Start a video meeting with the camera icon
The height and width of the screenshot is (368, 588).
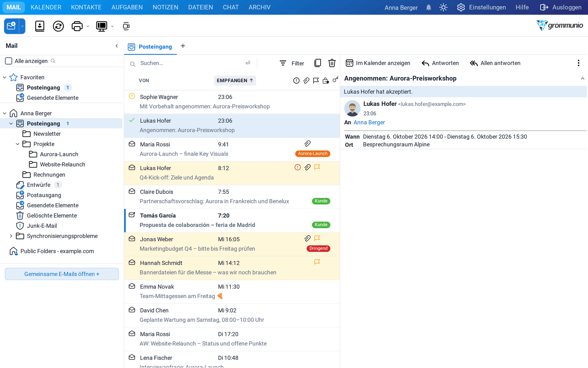tap(126, 26)
